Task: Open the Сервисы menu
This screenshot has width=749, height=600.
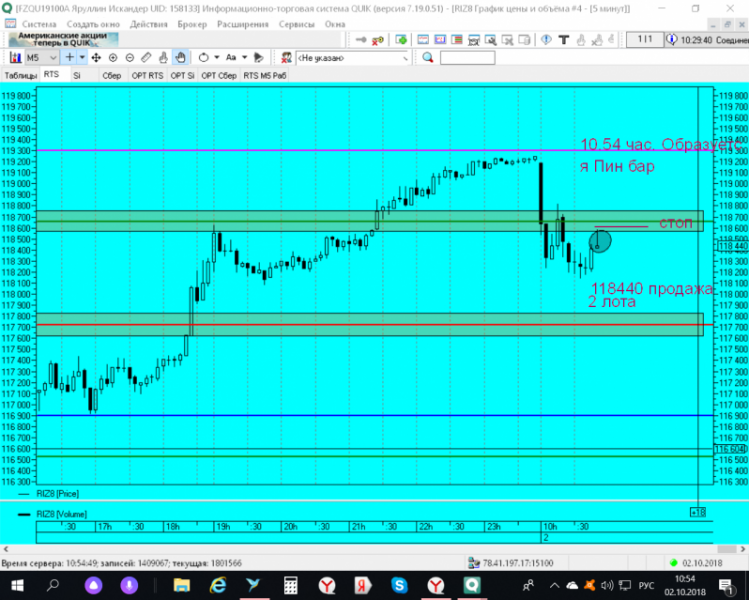Action: 297,24
